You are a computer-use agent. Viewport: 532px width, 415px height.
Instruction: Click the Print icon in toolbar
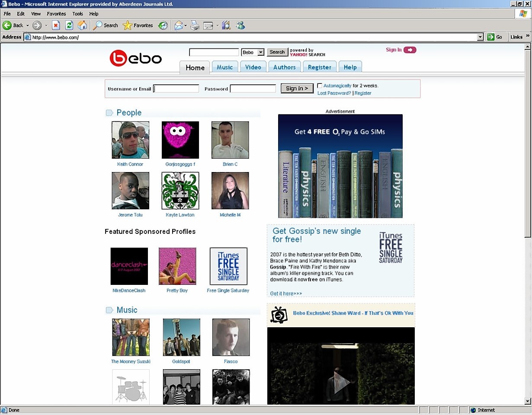(195, 26)
